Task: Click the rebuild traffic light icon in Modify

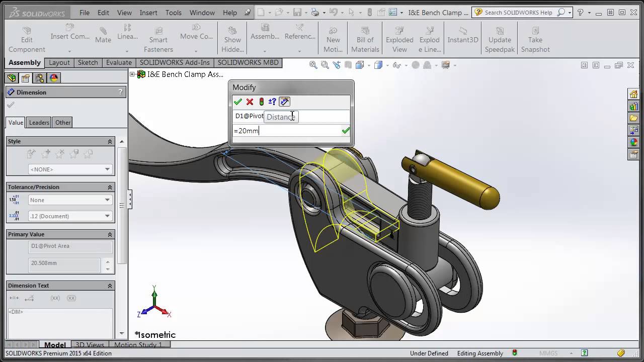Action: [x=261, y=102]
